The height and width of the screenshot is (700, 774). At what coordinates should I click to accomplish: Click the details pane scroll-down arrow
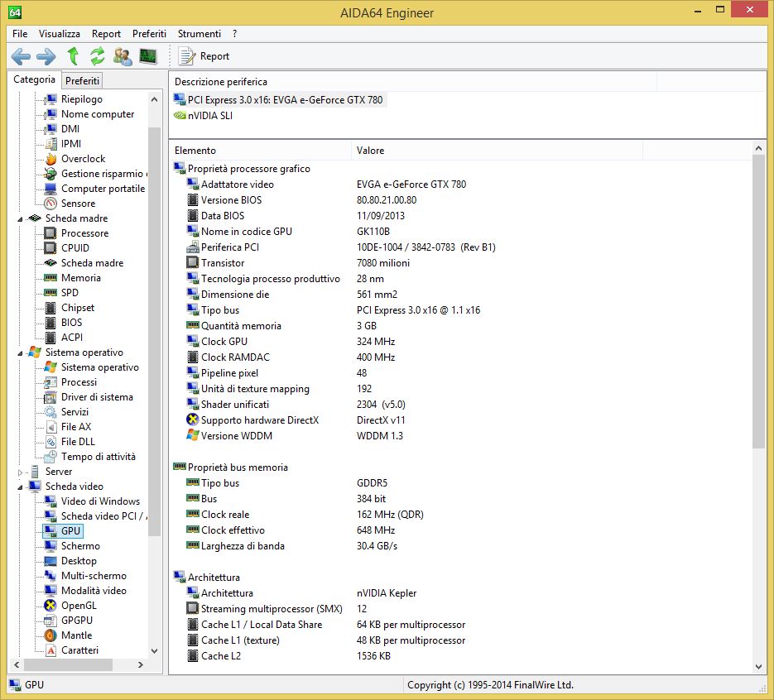pyautogui.click(x=759, y=665)
